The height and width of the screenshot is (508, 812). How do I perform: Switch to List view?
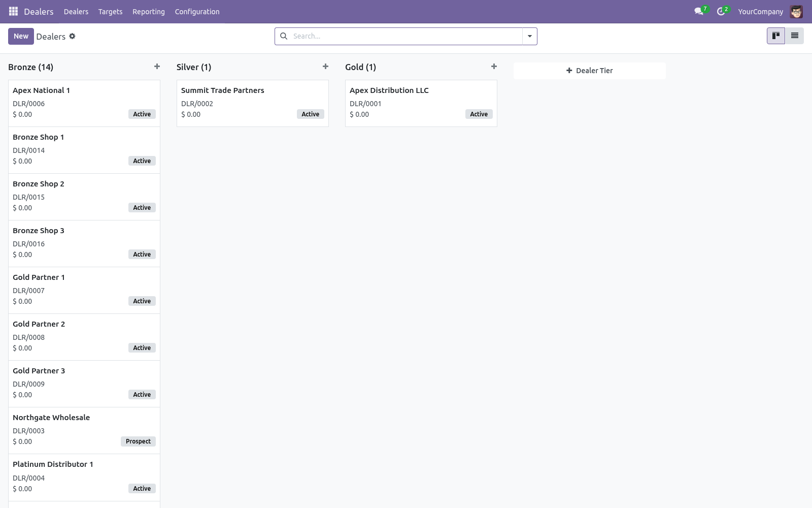click(x=795, y=36)
